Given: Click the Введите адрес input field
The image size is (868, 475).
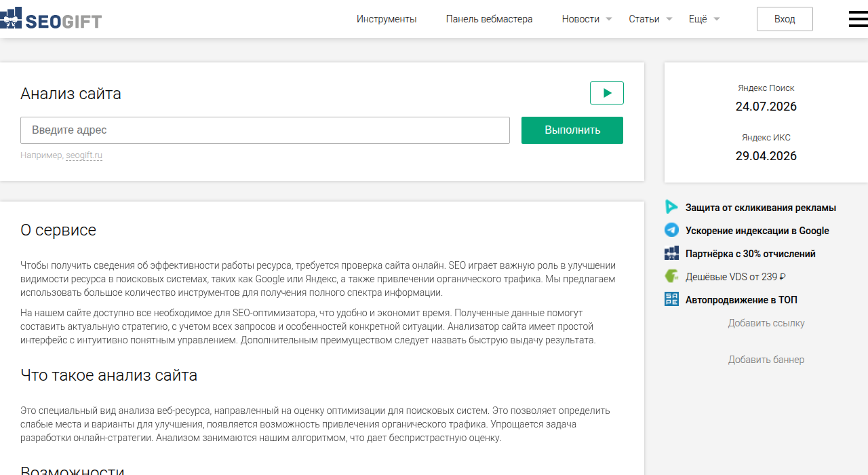Looking at the screenshot, I should point(265,130).
